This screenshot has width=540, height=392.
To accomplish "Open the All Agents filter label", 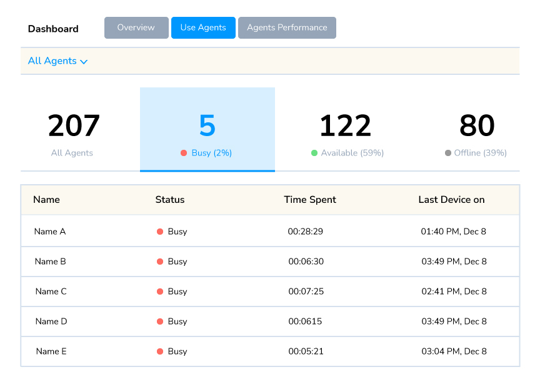I will click(x=52, y=61).
